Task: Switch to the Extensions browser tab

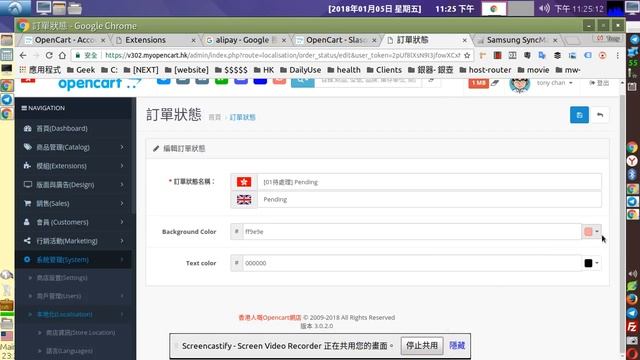Action: (x=156, y=40)
